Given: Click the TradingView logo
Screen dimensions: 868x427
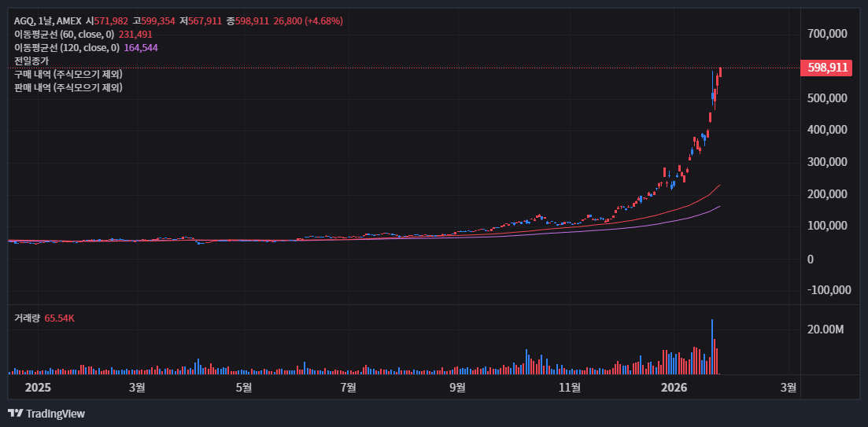Looking at the screenshot, I should (x=46, y=414).
